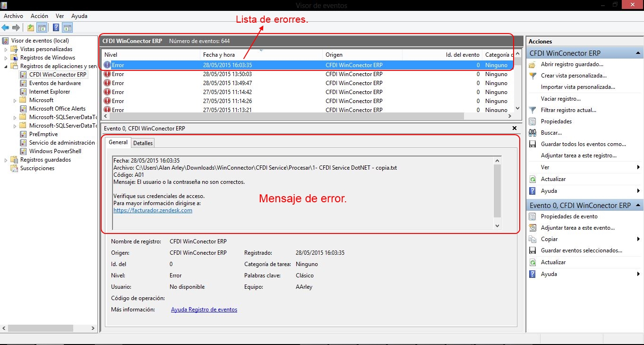Select the error row dated 27/05/2015 11:14:42
Image resolution: width=644 pixels, height=345 pixels.
tap(236, 92)
